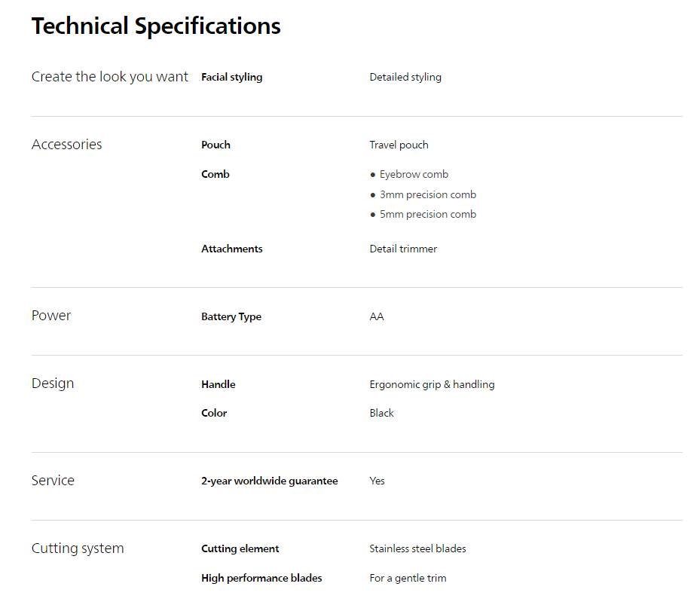Image resolution: width=700 pixels, height=611 pixels.
Task: Select the 'Stainless steel blades' value
Action: (x=417, y=548)
